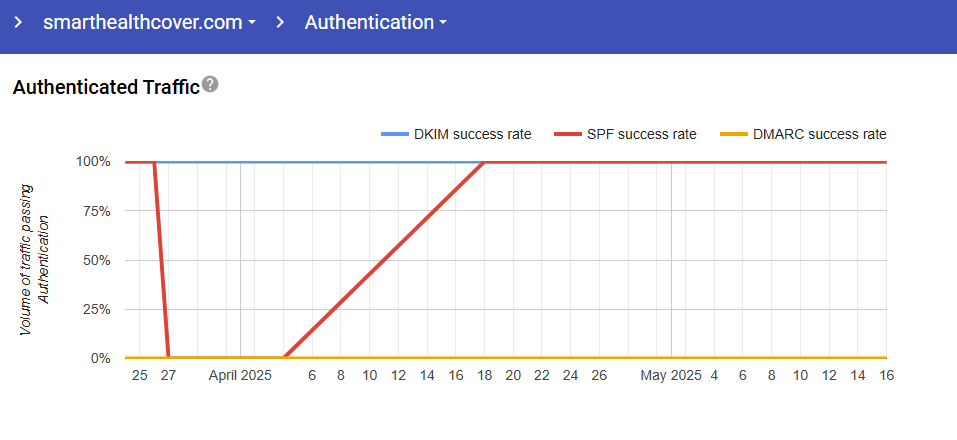Select the May 2025 x-axis label
The image size is (957, 440).
point(671,375)
